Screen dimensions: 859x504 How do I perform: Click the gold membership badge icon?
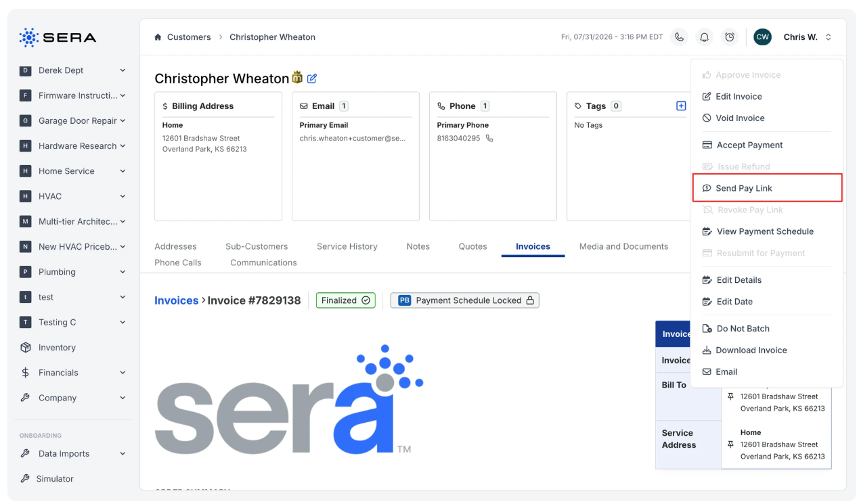297,78
